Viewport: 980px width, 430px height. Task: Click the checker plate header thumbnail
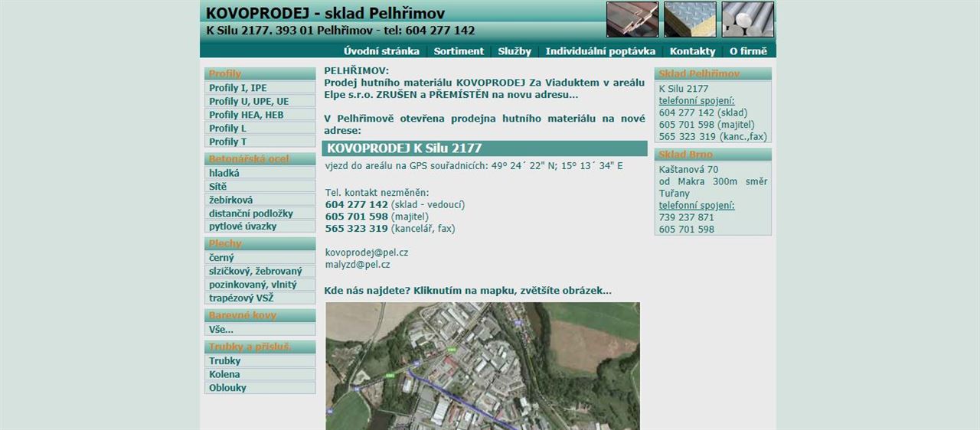pyautogui.click(x=690, y=19)
